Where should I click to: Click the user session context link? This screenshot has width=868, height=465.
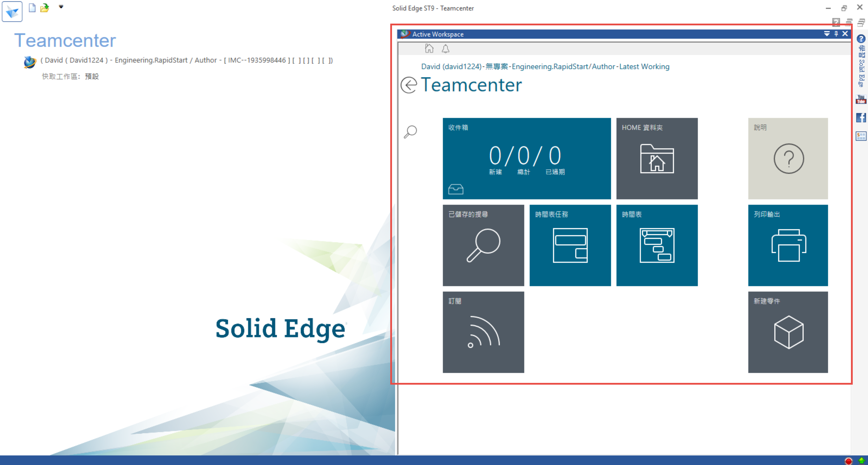pyautogui.click(x=545, y=67)
